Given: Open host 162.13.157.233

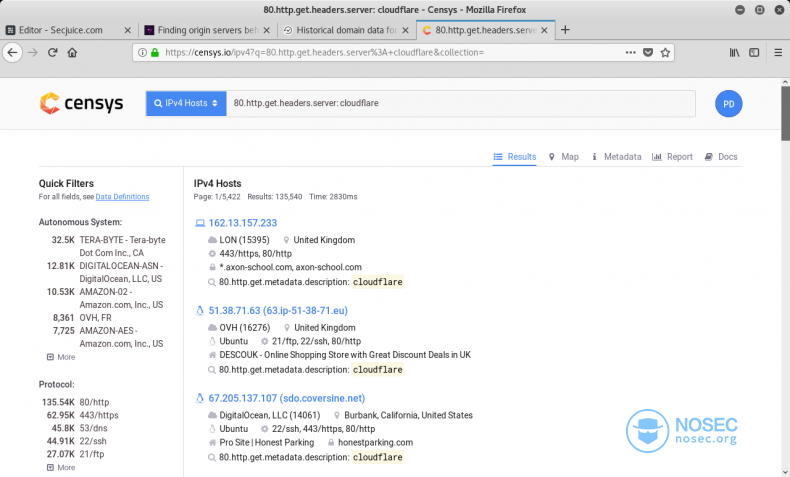Looking at the screenshot, I should click(x=243, y=223).
